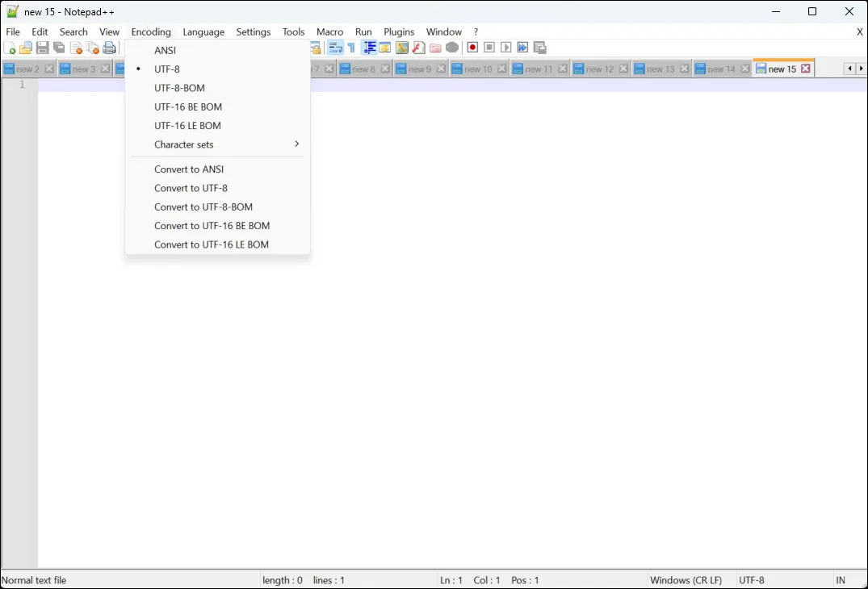
Task: Show all characters pilcrow icon
Action: pos(351,48)
